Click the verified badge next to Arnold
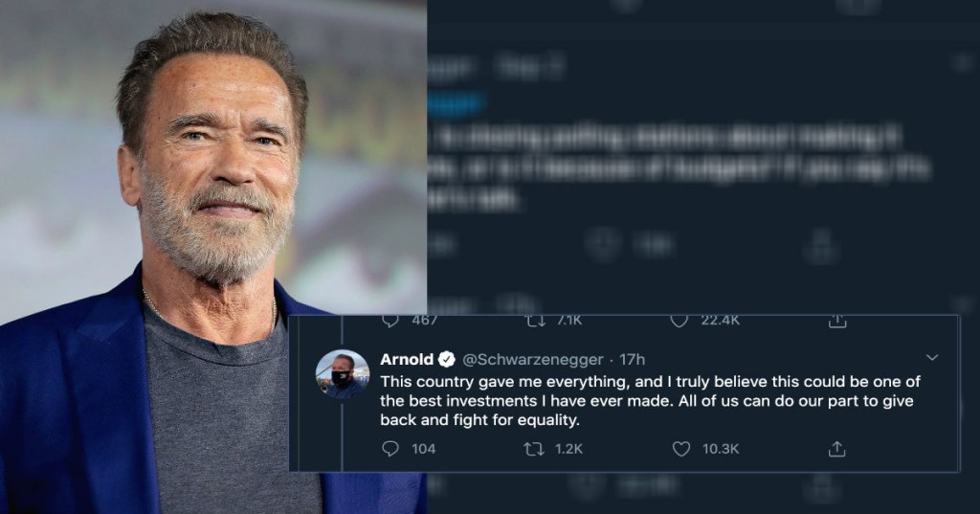The height and width of the screenshot is (514, 980). click(x=447, y=360)
